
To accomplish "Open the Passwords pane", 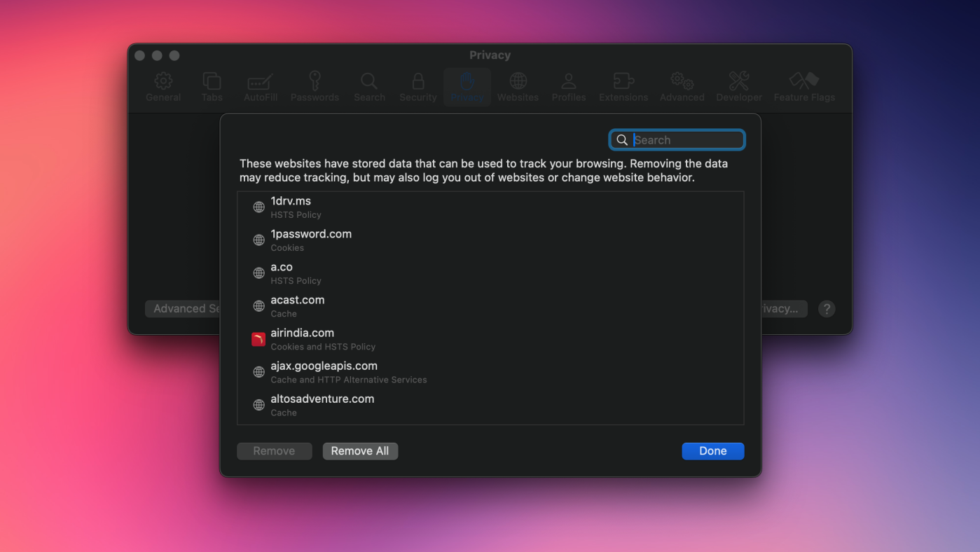I will (315, 87).
